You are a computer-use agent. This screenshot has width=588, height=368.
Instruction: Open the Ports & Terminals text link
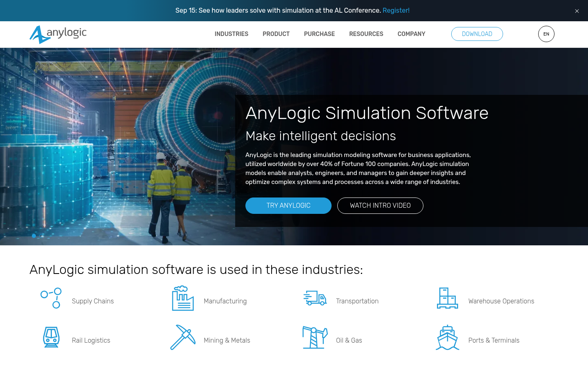point(494,340)
